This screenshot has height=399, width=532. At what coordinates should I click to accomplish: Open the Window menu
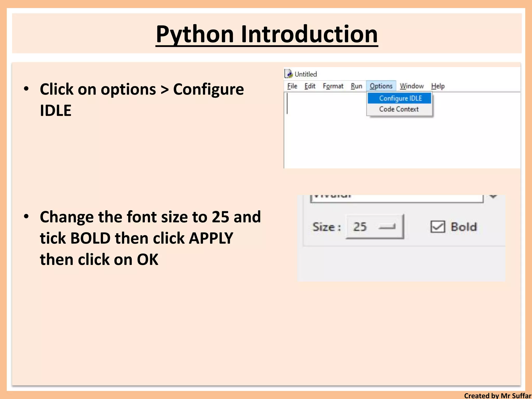(411, 86)
